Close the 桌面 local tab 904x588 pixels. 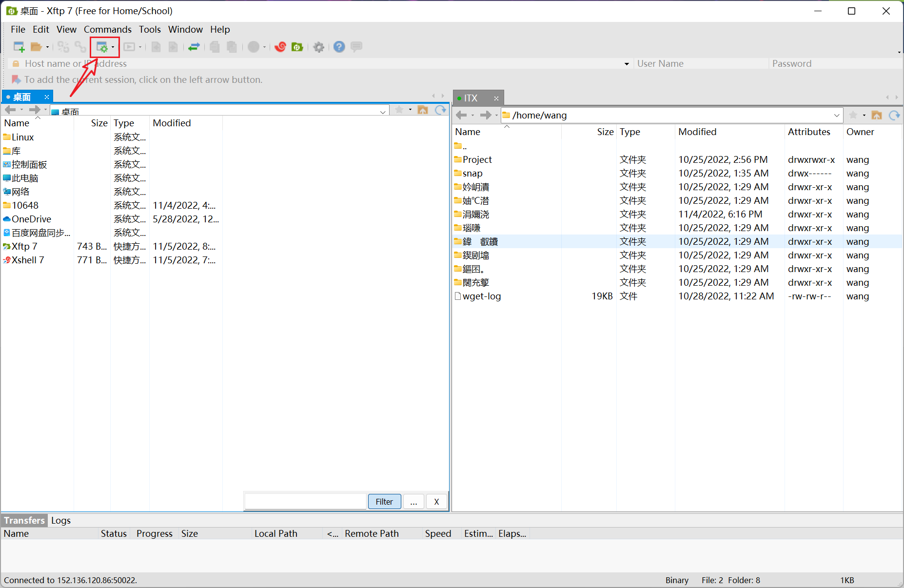point(47,97)
